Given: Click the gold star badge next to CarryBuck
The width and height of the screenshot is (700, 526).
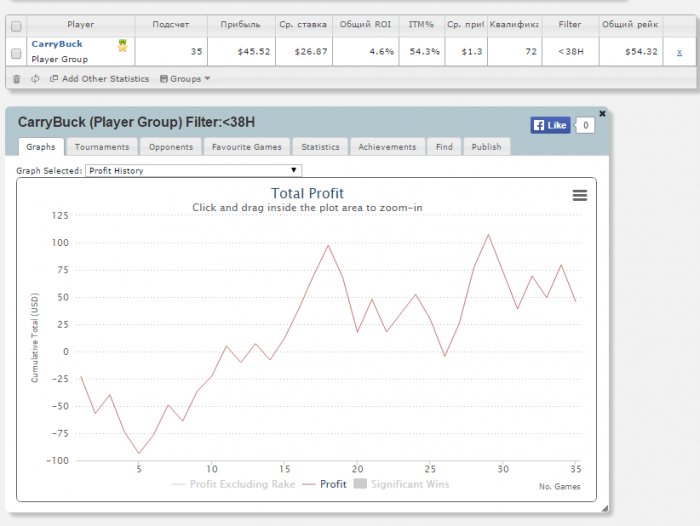Looking at the screenshot, I should 123,46.
